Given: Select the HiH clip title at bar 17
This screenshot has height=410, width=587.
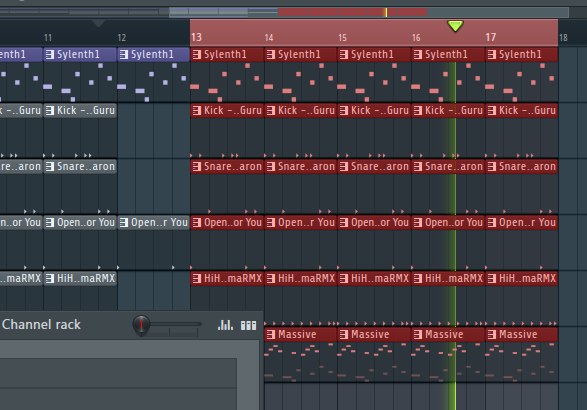Looking at the screenshot, I should (527, 278).
